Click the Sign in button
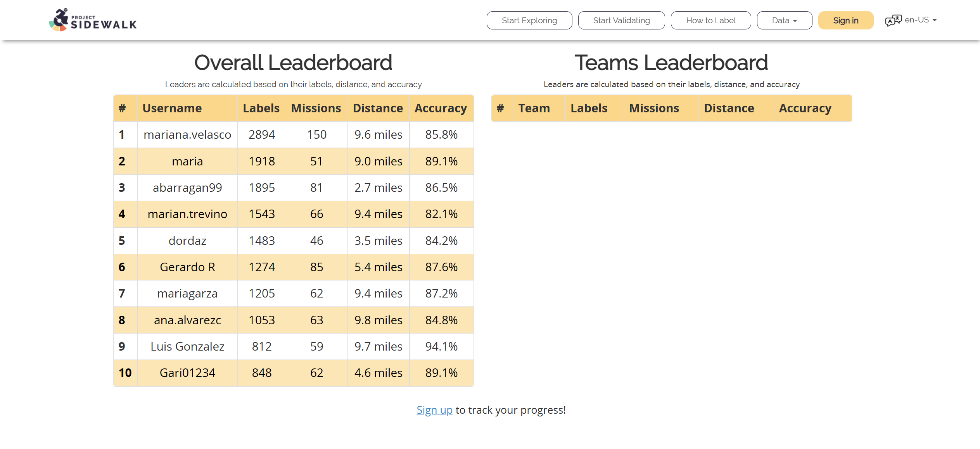Viewport: 980px width, 449px height. [x=845, y=20]
